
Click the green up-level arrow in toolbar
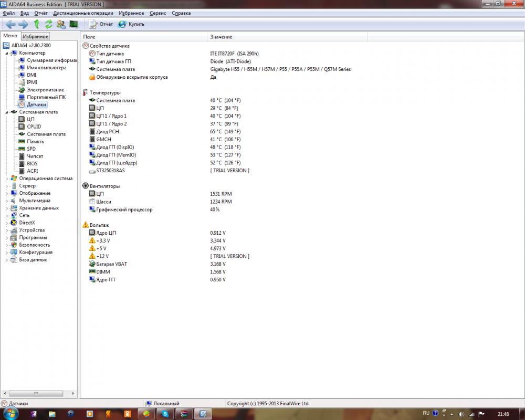click(37, 24)
